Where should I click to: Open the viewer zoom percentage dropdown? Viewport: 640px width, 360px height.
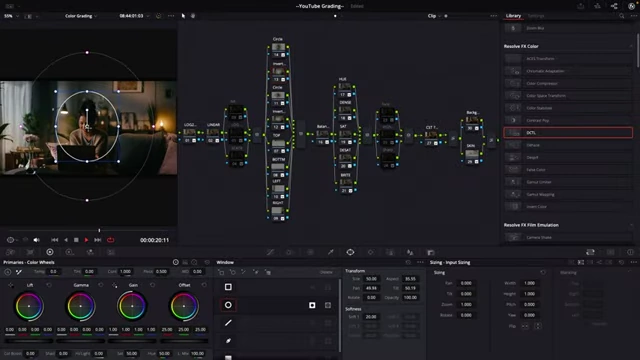pyautogui.click(x=11, y=16)
